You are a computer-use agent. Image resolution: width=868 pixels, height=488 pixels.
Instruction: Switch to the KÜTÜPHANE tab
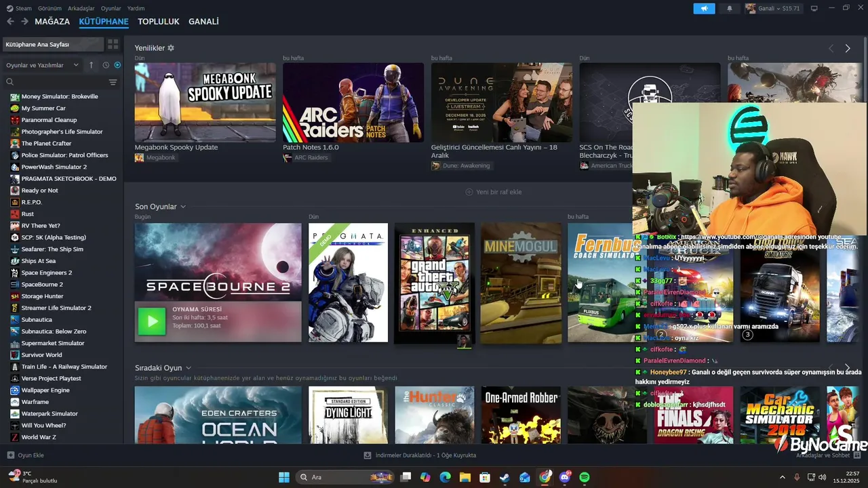point(104,22)
